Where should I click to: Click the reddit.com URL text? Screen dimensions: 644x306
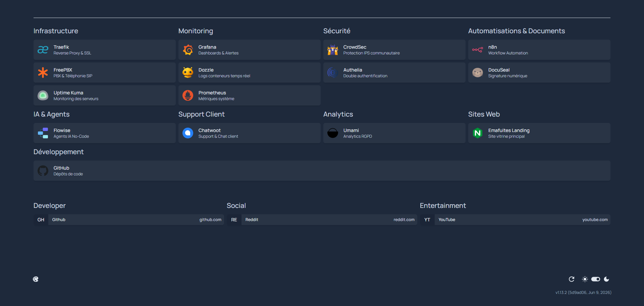pyautogui.click(x=404, y=220)
